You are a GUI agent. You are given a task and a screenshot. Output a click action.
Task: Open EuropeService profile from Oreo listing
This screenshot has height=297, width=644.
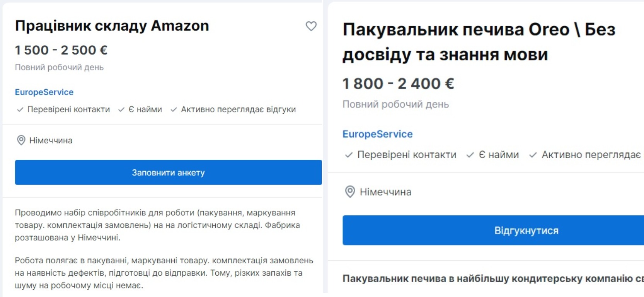coord(377,134)
